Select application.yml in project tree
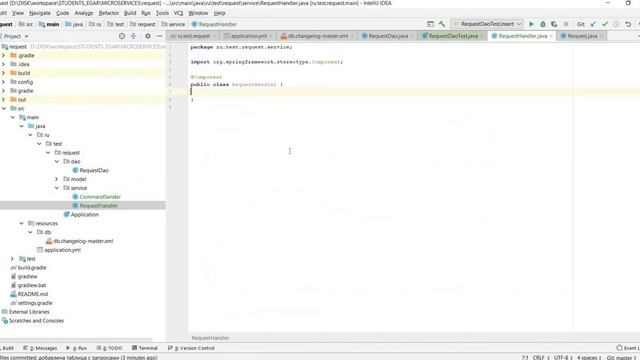Screen dimensions: 640x360 [62, 250]
